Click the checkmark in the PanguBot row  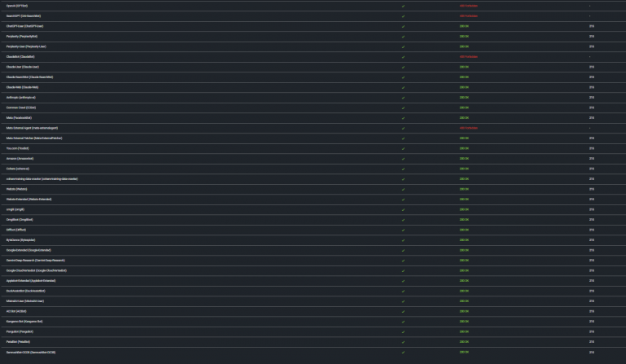coord(403,331)
